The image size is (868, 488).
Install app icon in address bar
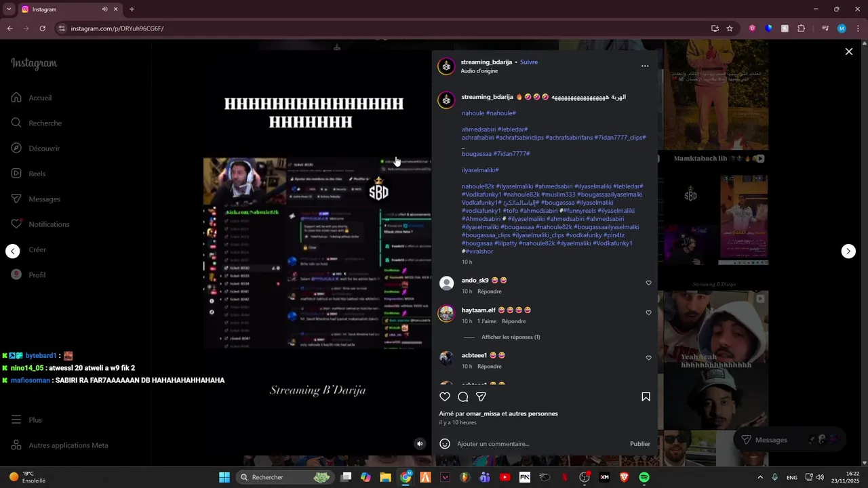pos(715,28)
